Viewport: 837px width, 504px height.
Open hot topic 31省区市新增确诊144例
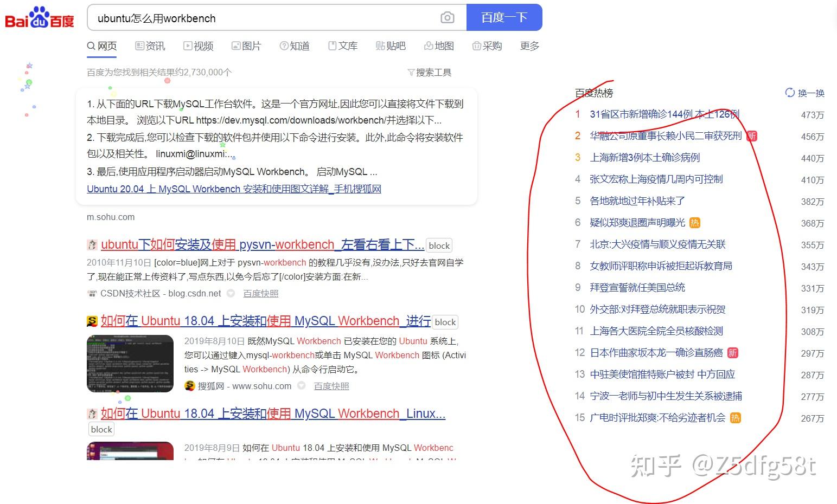tap(665, 114)
